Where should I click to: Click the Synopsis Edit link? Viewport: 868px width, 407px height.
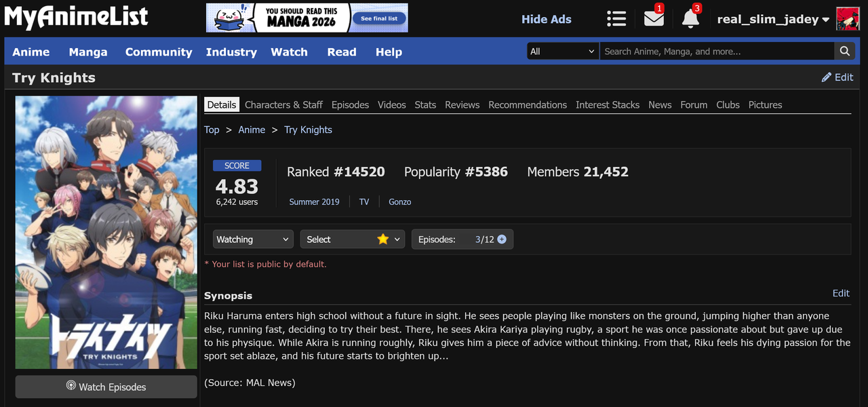[841, 293]
